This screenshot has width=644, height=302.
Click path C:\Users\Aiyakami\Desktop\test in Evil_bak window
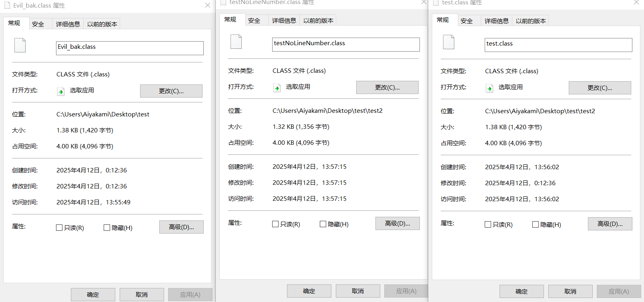(x=103, y=114)
